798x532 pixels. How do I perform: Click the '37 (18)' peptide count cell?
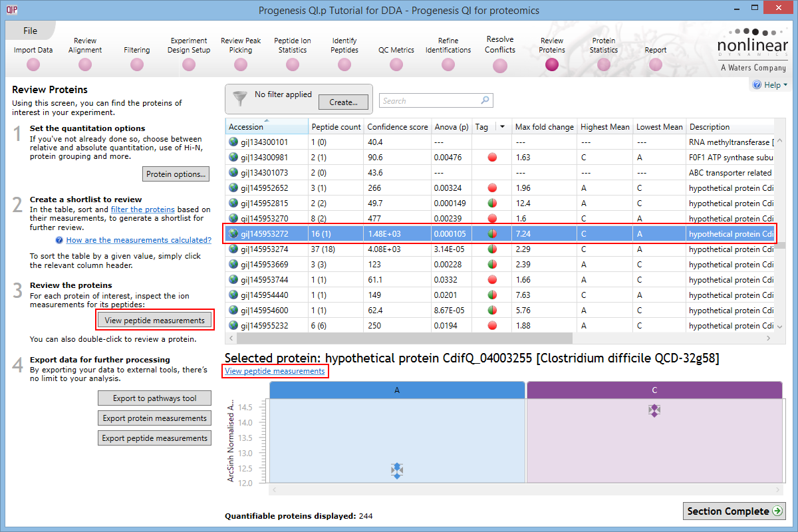[x=336, y=249]
